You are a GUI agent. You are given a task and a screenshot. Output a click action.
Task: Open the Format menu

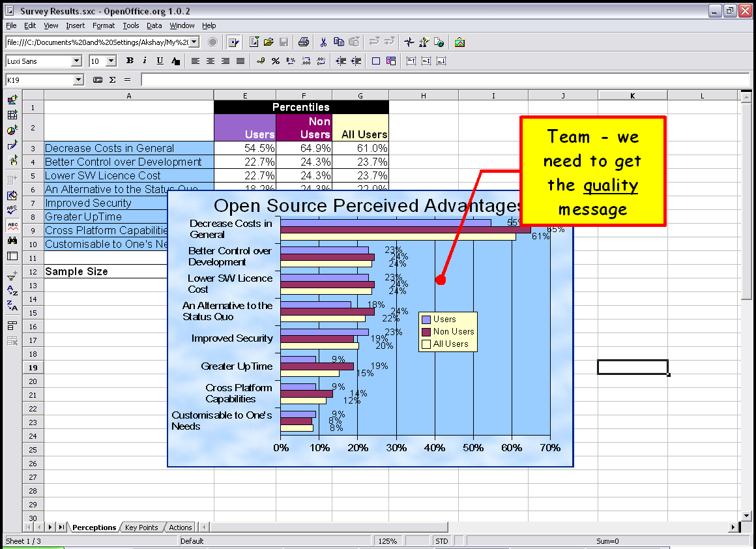103,25
